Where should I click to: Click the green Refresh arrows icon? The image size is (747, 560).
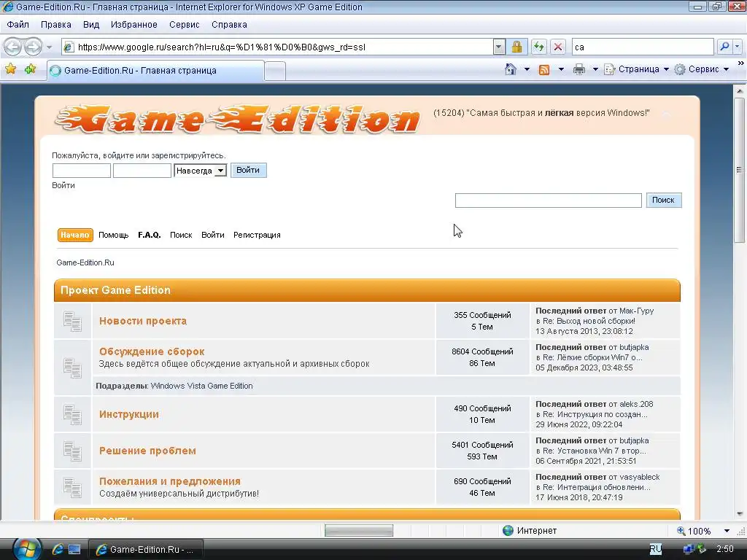539,47
